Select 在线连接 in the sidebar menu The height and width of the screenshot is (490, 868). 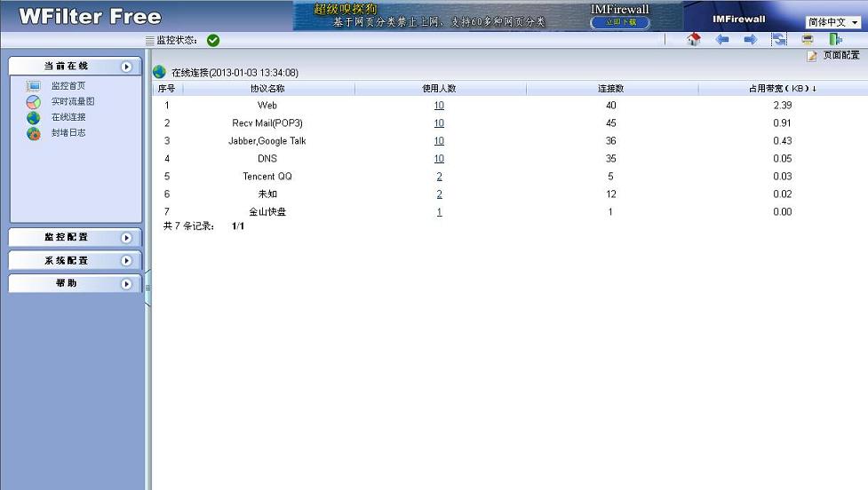[68, 117]
